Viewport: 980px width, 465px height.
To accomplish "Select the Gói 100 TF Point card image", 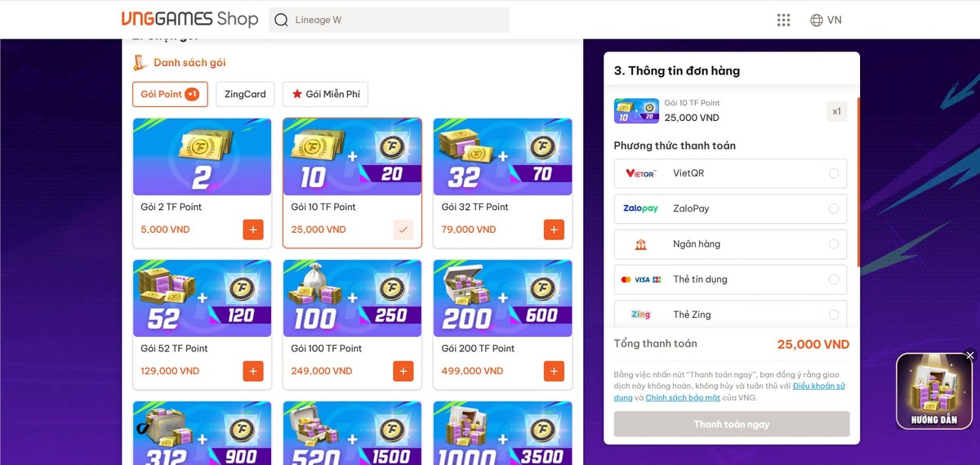I will [x=352, y=298].
